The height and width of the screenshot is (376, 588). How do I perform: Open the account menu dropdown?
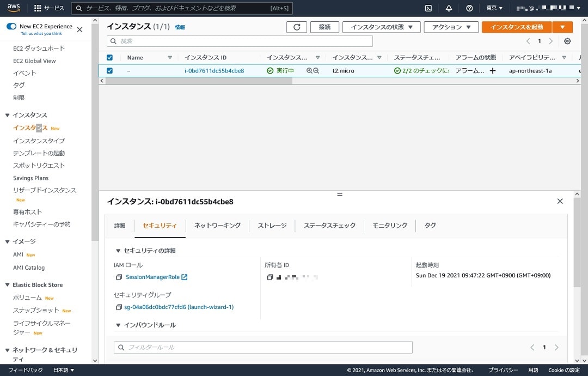(548, 8)
